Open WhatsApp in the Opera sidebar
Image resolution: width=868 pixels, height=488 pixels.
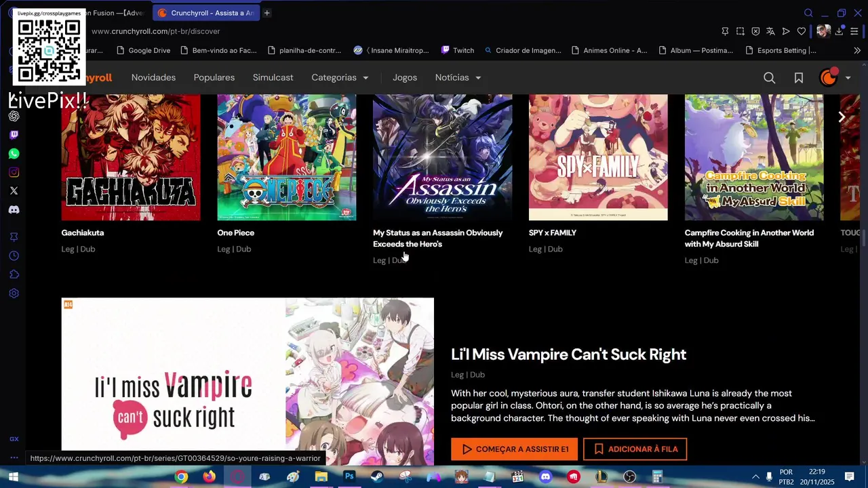(x=14, y=154)
